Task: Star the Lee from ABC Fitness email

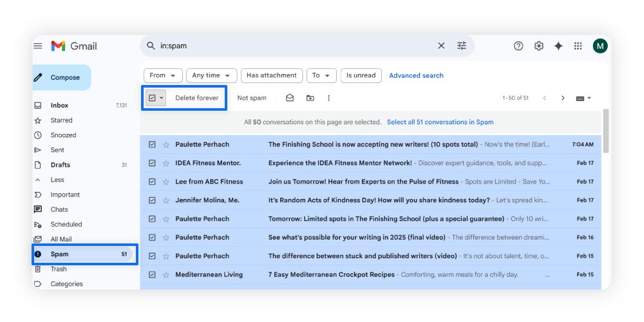Action: (166, 182)
